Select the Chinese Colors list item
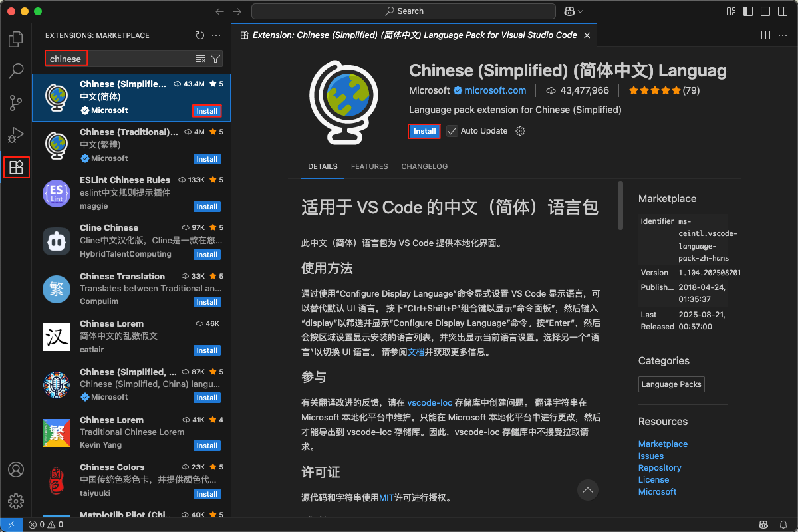 (132, 480)
